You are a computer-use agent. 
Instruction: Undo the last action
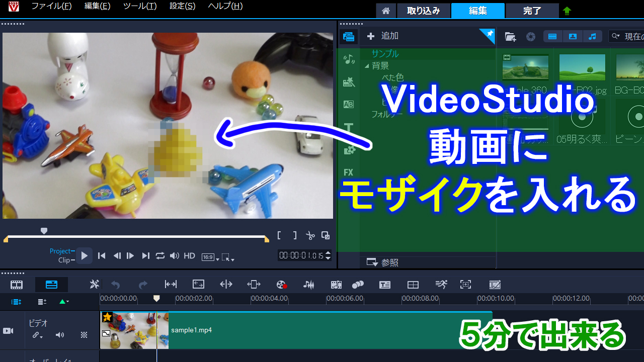[116, 285]
